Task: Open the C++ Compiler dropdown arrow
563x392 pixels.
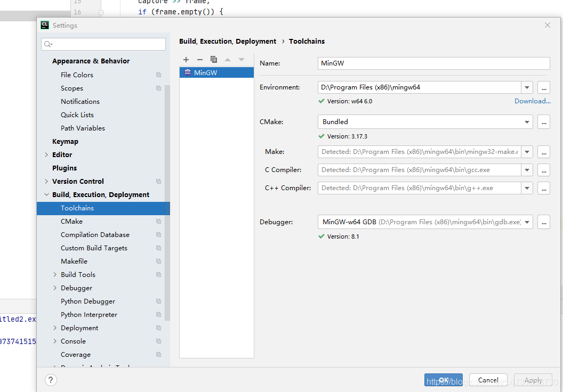Action: [x=527, y=188]
